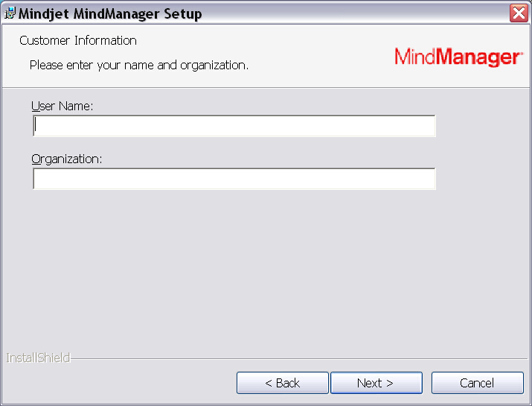
Task: Proceed with the Next button
Action: 376,383
